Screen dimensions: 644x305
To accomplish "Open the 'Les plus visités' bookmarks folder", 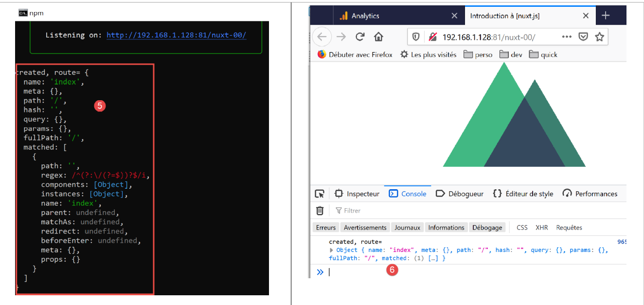I will [x=428, y=54].
